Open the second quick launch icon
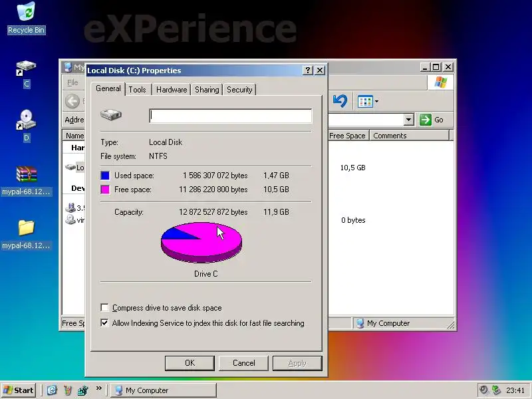The image size is (532, 399). (x=68, y=390)
